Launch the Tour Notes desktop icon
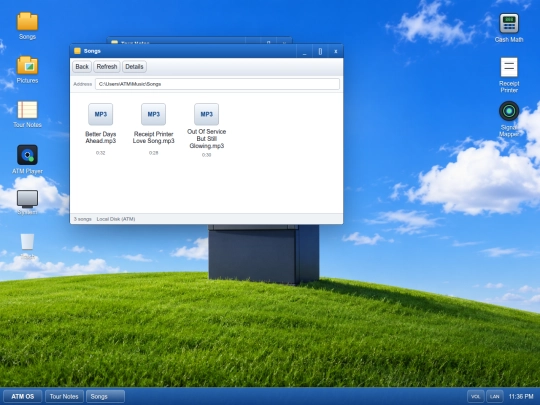The image size is (540, 405). 27,114
